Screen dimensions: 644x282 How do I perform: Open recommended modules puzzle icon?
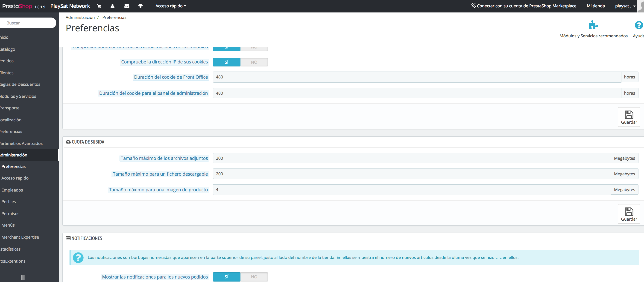[x=593, y=25]
